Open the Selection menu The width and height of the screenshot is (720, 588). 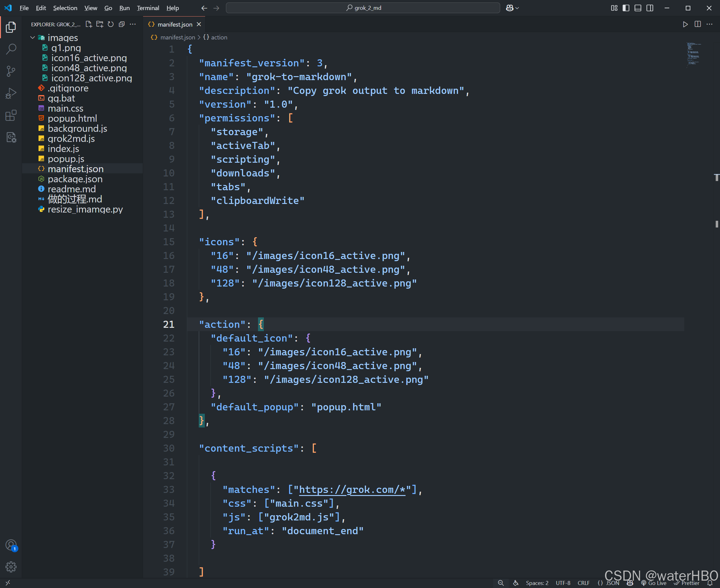[x=65, y=8]
